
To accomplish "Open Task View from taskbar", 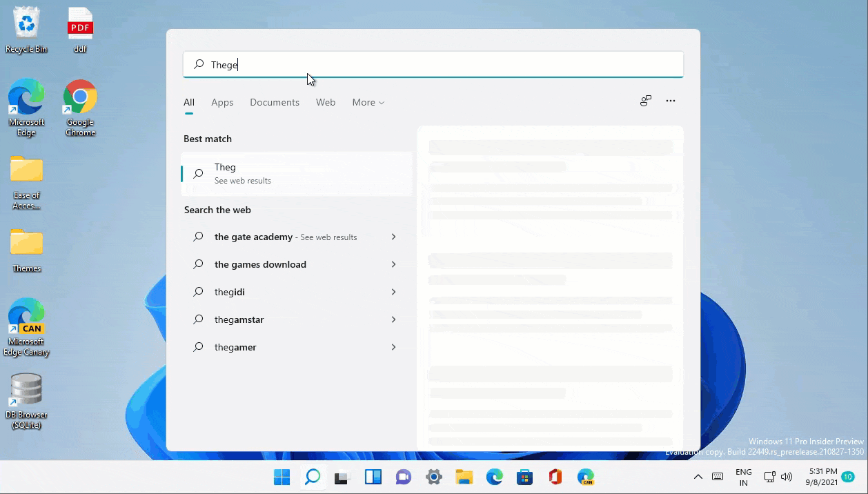I will coord(342,477).
